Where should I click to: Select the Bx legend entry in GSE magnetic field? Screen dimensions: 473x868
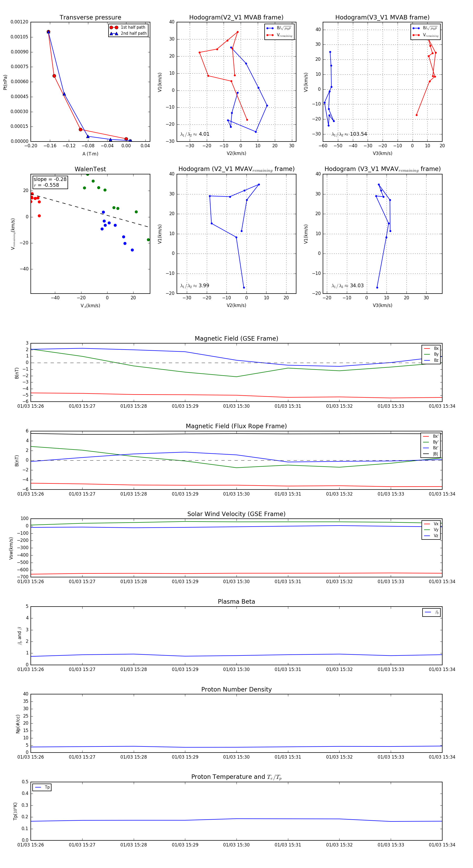[431, 349]
